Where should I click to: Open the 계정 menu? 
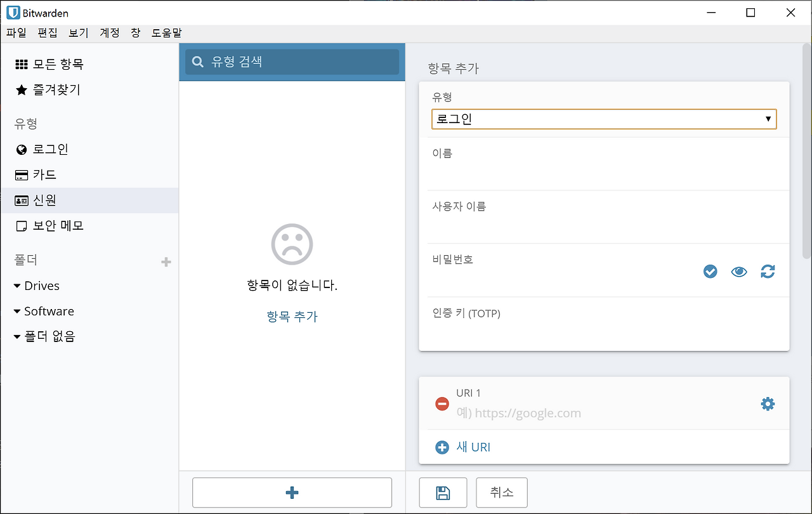(x=110, y=33)
